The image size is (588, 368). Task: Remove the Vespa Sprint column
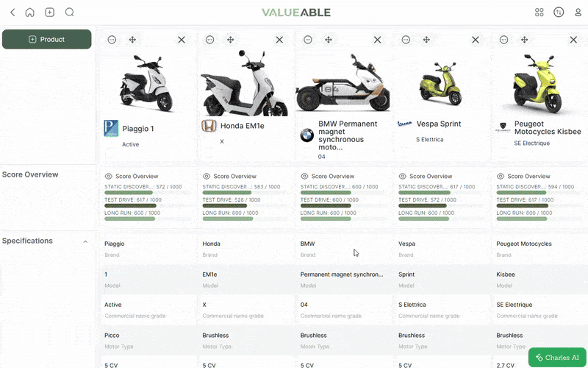pos(476,40)
